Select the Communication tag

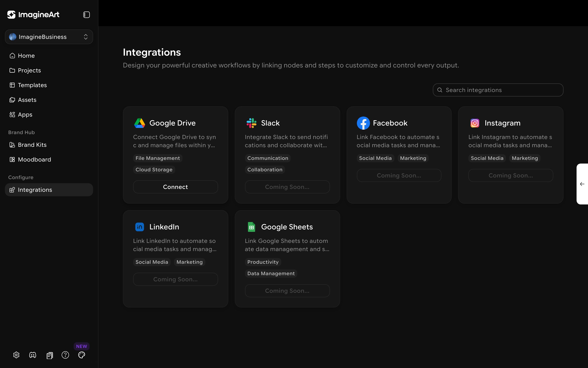click(x=268, y=158)
